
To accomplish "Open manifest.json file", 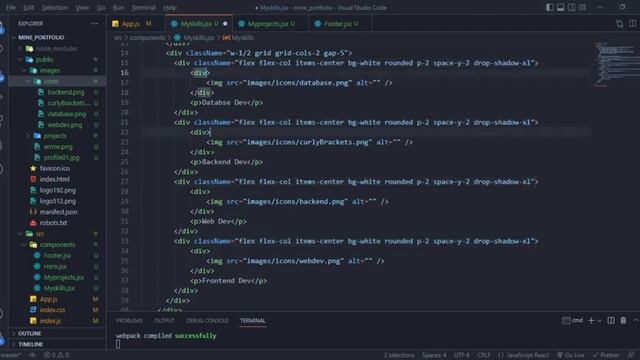I will [58, 212].
